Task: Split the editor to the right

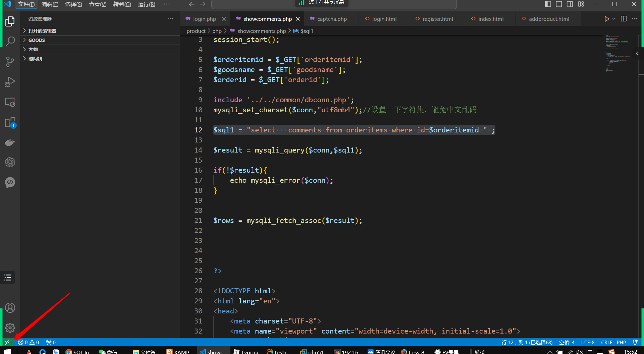Action: point(624,19)
